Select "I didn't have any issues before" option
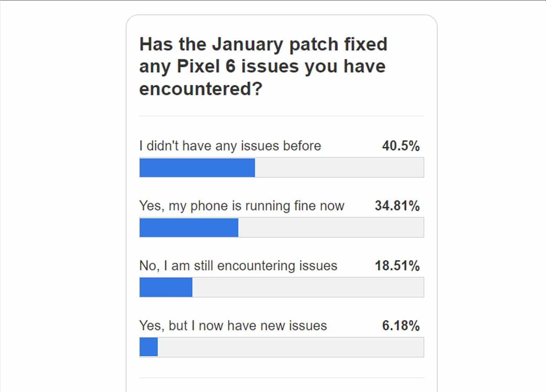Viewport: 546px width, 392px height. [230, 146]
